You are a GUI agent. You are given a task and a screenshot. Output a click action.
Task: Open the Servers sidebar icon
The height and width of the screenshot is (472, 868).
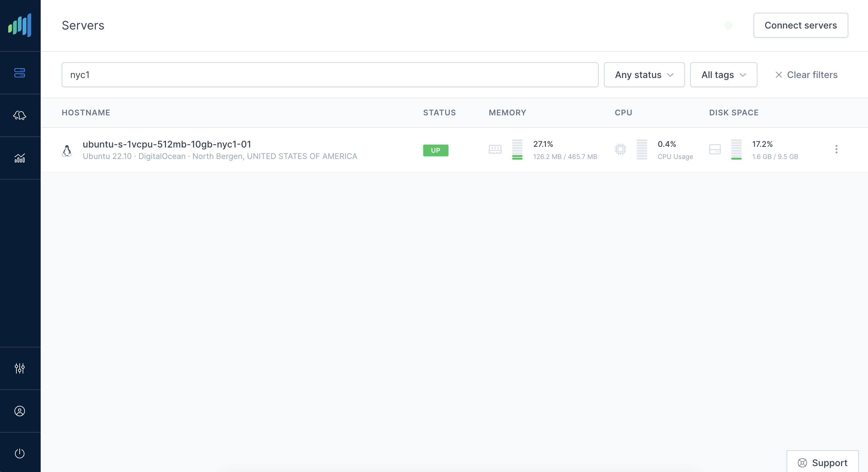click(20, 73)
